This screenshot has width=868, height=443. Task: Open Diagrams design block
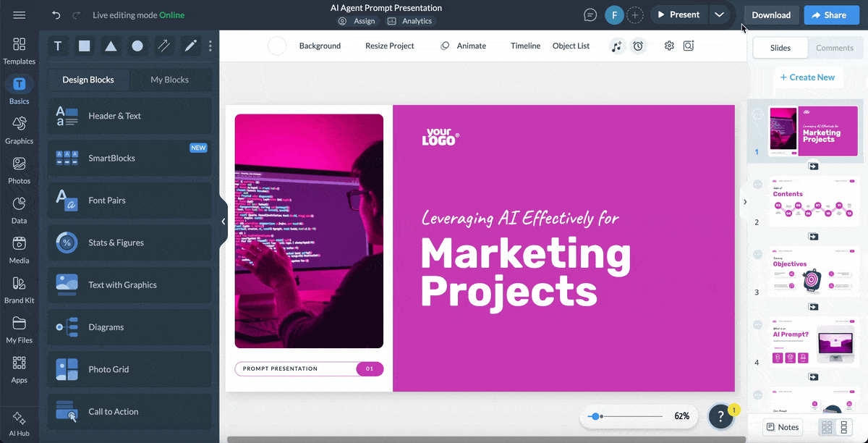(x=130, y=327)
